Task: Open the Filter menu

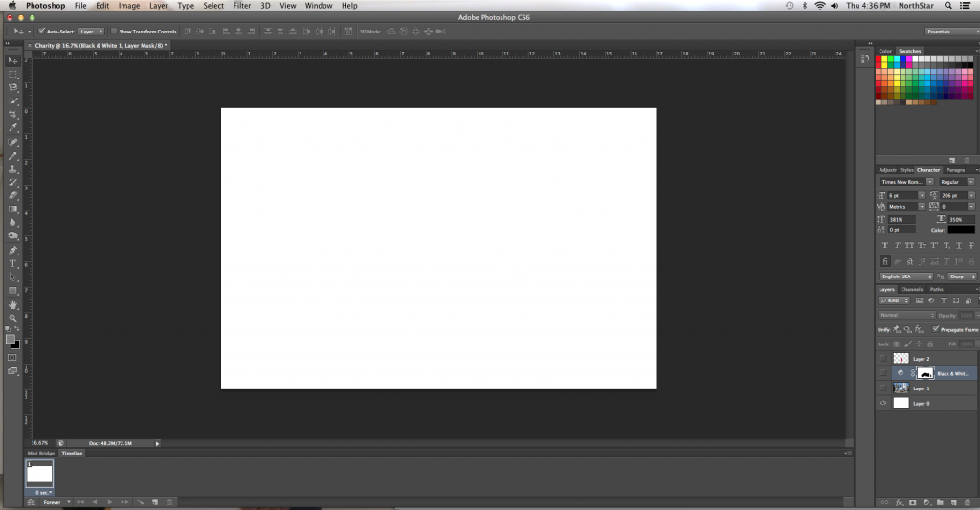Action: pyautogui.click(x=242, y=6)
